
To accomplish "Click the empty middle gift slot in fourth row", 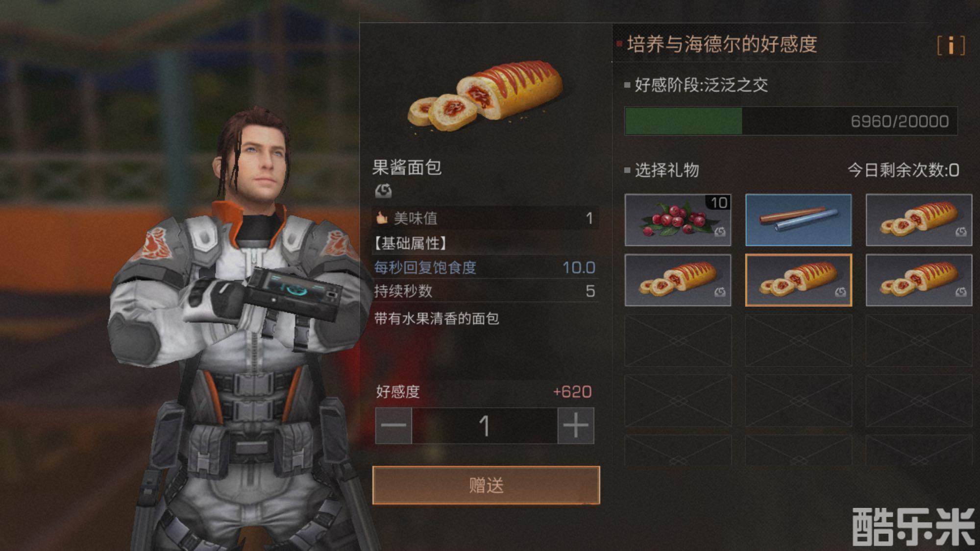I will pyautogui.click(x=799, y=401).
